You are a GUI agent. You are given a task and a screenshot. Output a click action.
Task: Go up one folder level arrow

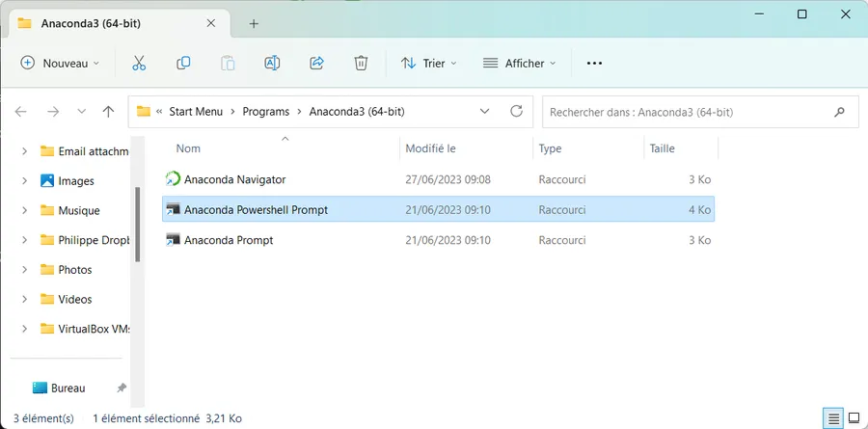pyautogui.click(x=108, y=112)
